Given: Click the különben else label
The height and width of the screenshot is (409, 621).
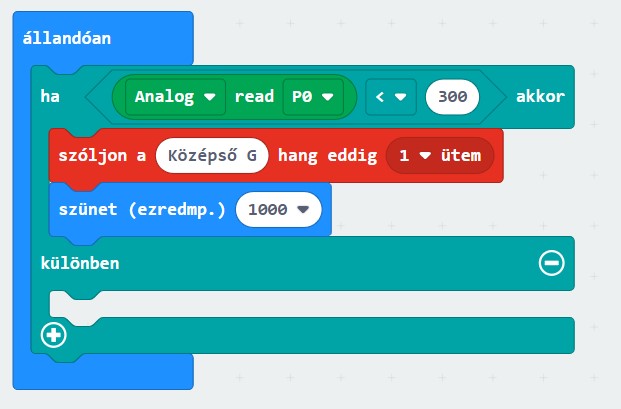Looking at the screenshot, I should point(80,263).
